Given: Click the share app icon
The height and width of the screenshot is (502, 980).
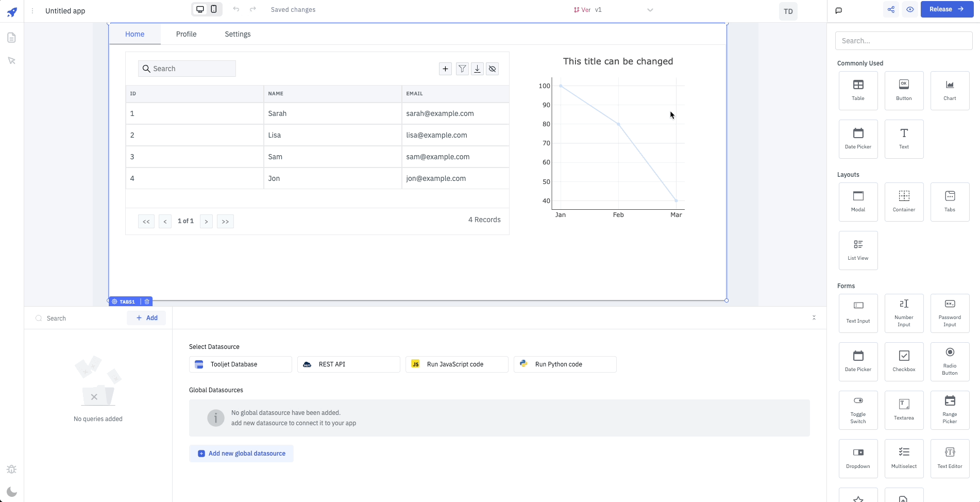Looking at the screenshot, I should 891,9.
